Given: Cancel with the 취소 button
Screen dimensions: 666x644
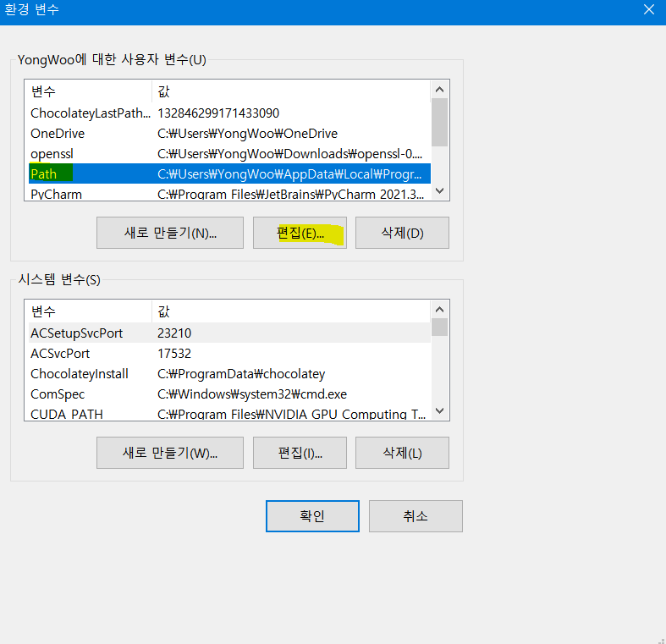Looking at the screenshot, I should tap(416, 516).
